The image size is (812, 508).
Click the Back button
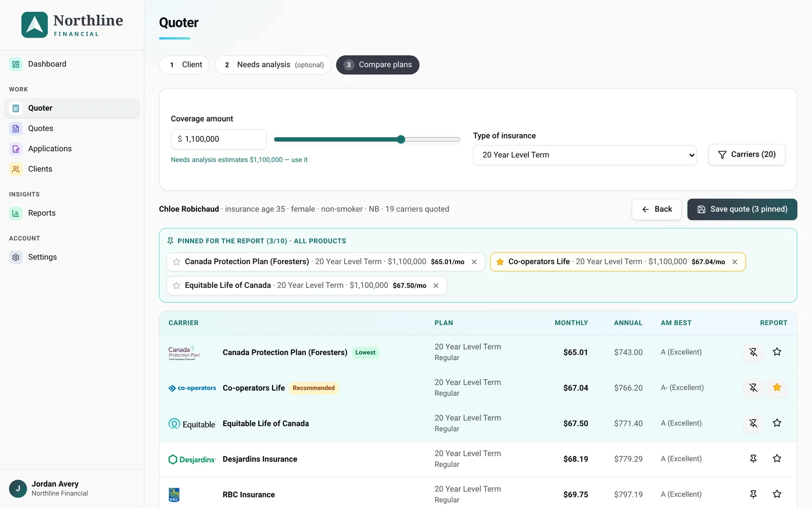657,209
